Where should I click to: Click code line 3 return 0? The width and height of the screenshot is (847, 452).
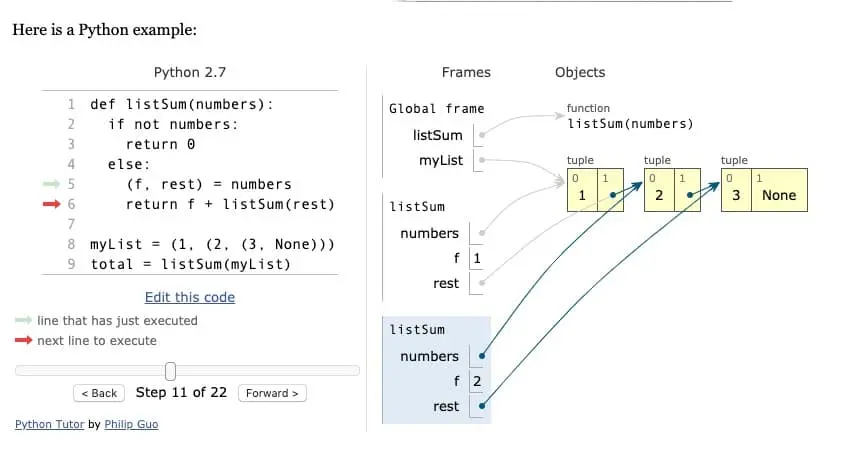(160, 144)
